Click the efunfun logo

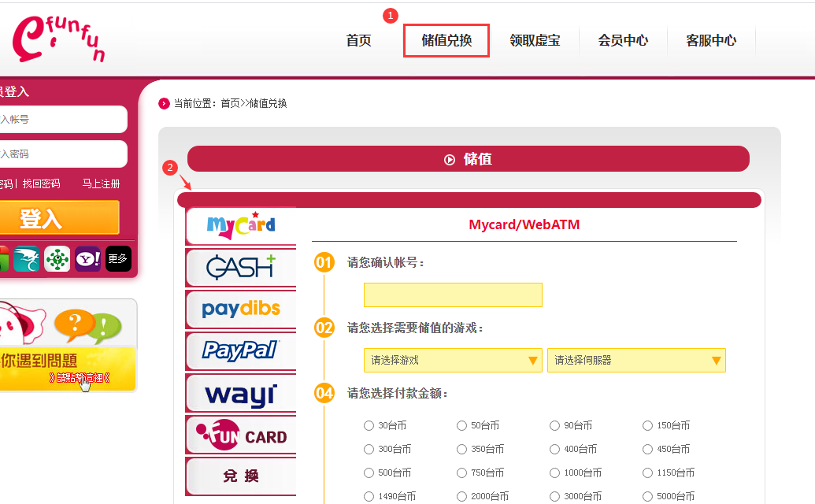point(59,39)
